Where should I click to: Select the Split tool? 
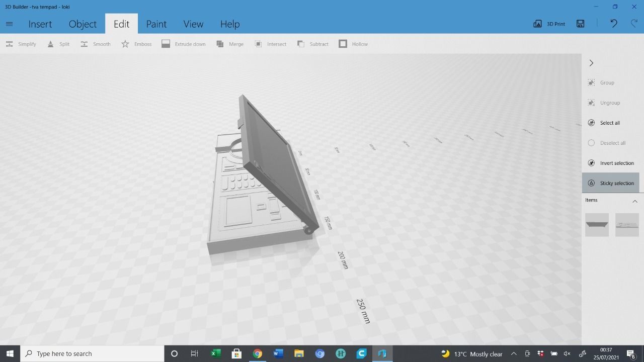pyautogui.click(x=51, y=44)
